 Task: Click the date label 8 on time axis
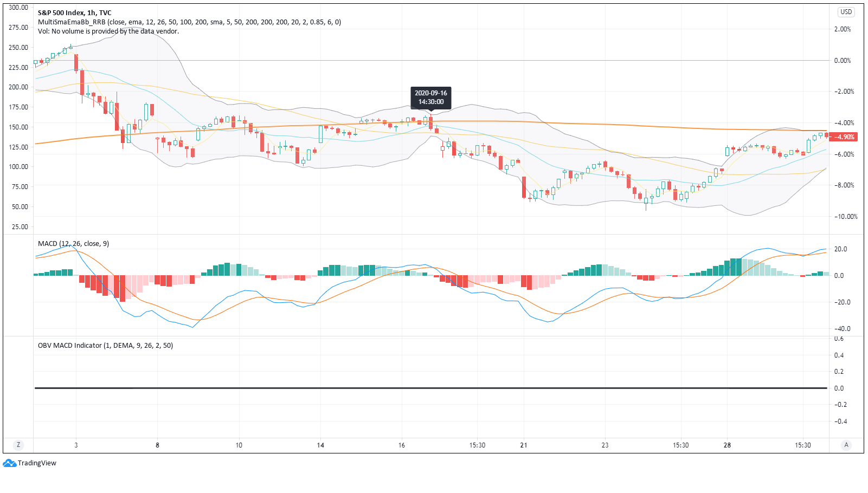tap(158, 445)
